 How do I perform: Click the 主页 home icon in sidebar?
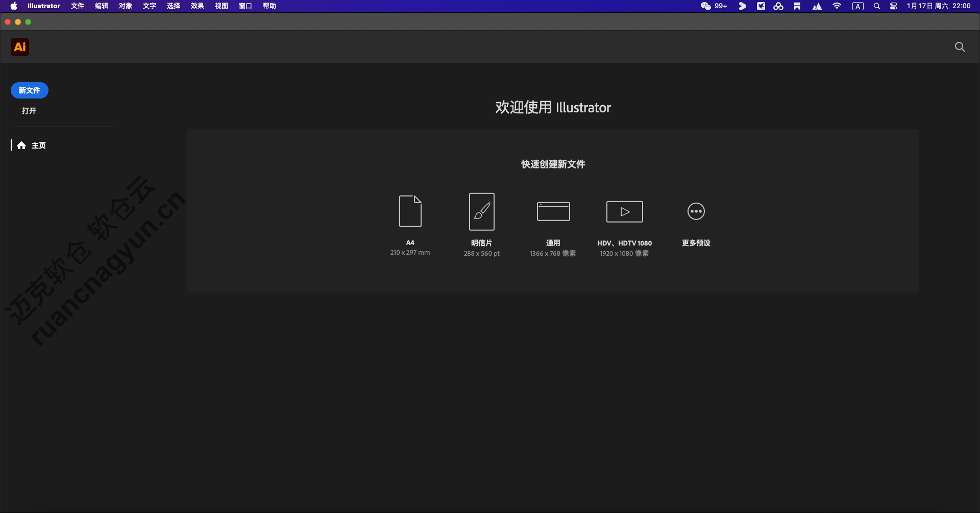21,145
